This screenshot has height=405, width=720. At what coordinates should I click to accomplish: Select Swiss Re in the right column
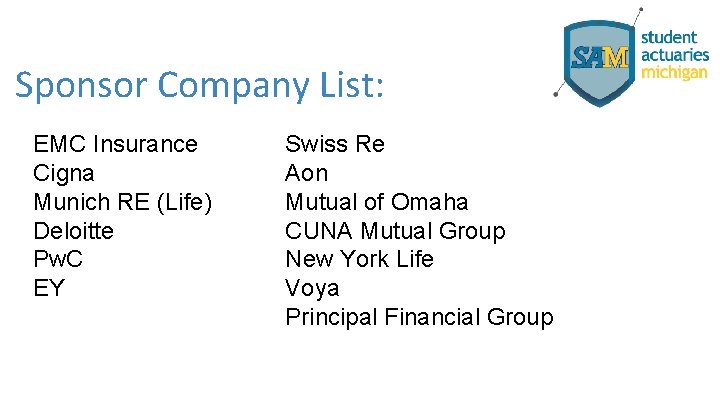tap(335, 144)
